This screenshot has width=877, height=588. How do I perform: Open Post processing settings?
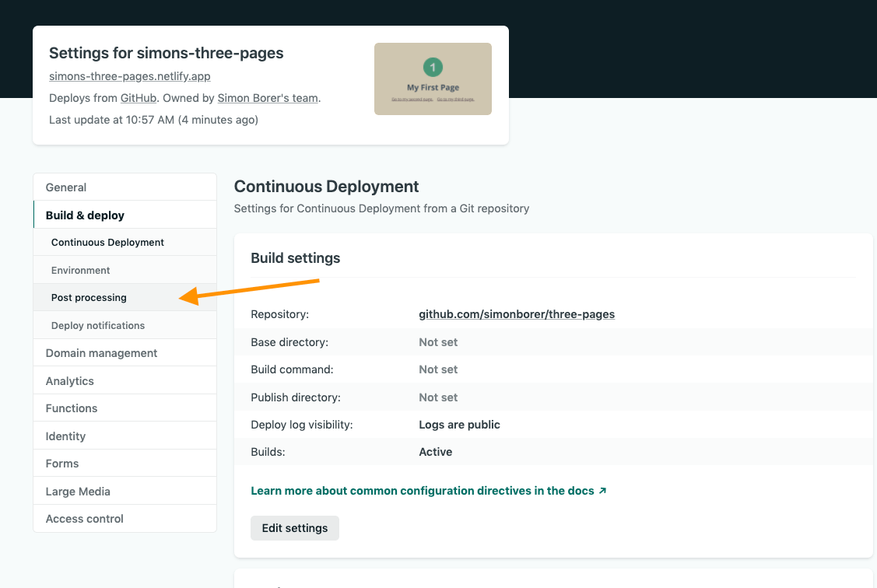tap(89, 298)
